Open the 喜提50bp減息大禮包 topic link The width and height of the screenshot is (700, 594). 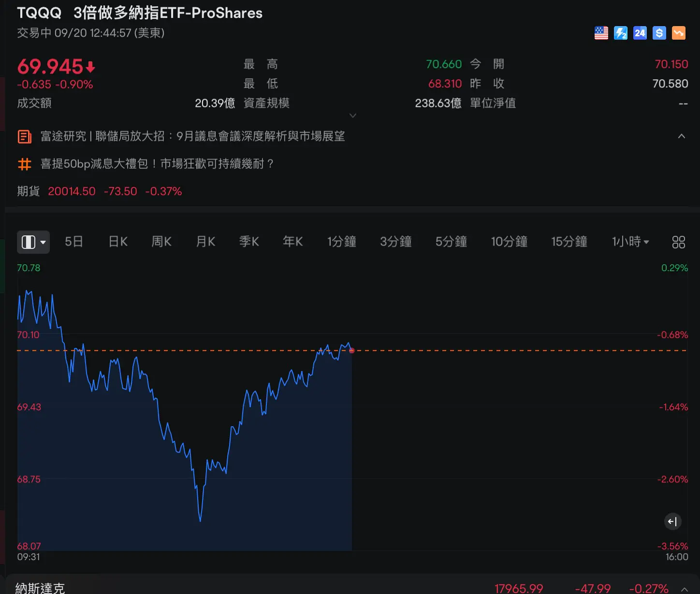pyautogui.click(x=158, y=164)
